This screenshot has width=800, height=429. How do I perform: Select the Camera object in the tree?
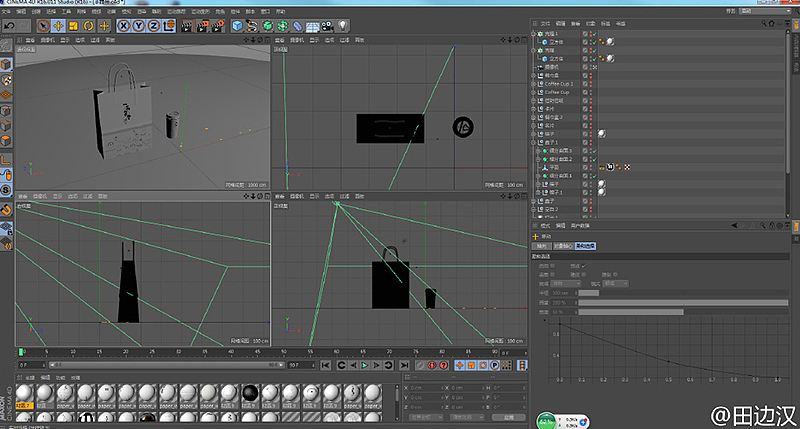click(x=552, y=67)
